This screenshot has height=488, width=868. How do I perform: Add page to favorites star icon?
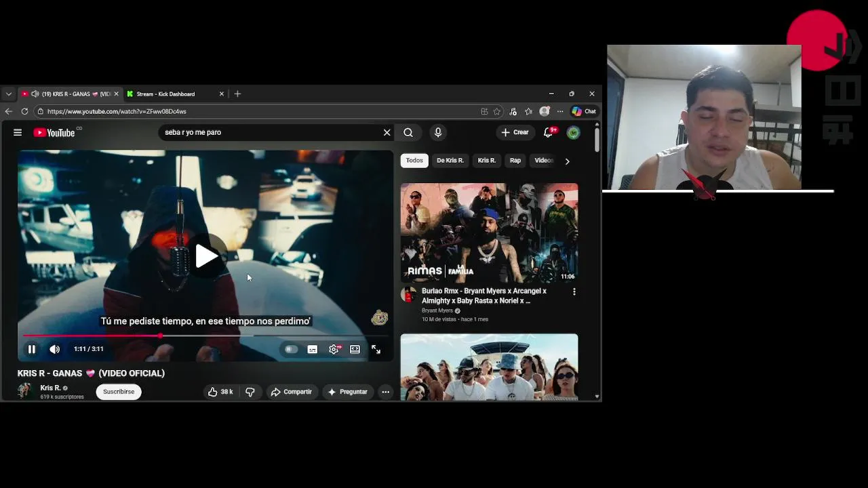click(497, 111)
